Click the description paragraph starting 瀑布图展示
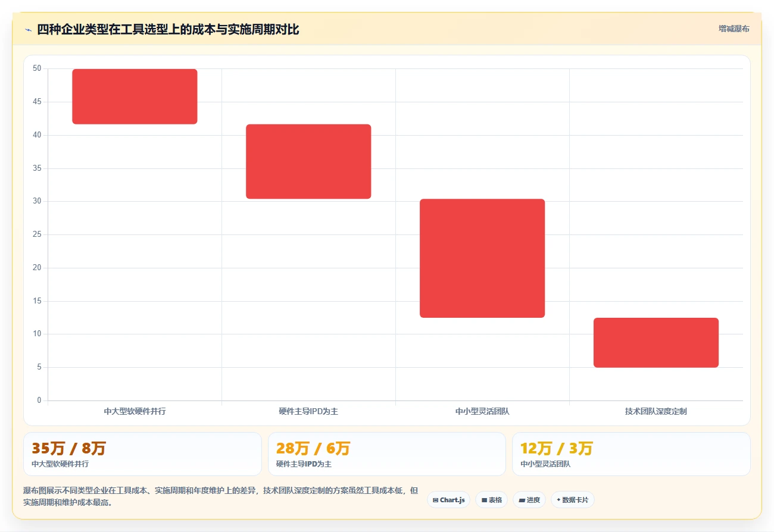774x532 pixels. (x=220, y=496)
